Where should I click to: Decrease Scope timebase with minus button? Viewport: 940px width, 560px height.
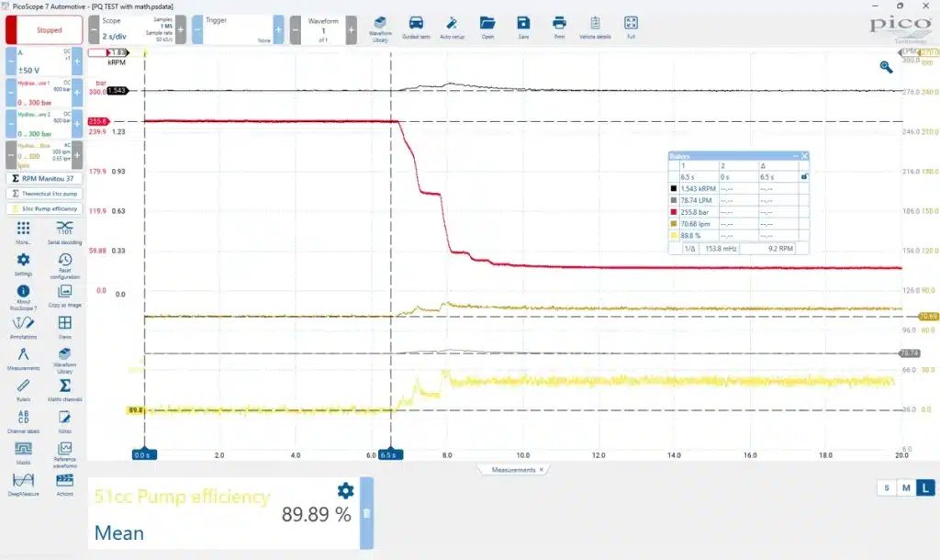pyautogui.click(x=95, y=30)
